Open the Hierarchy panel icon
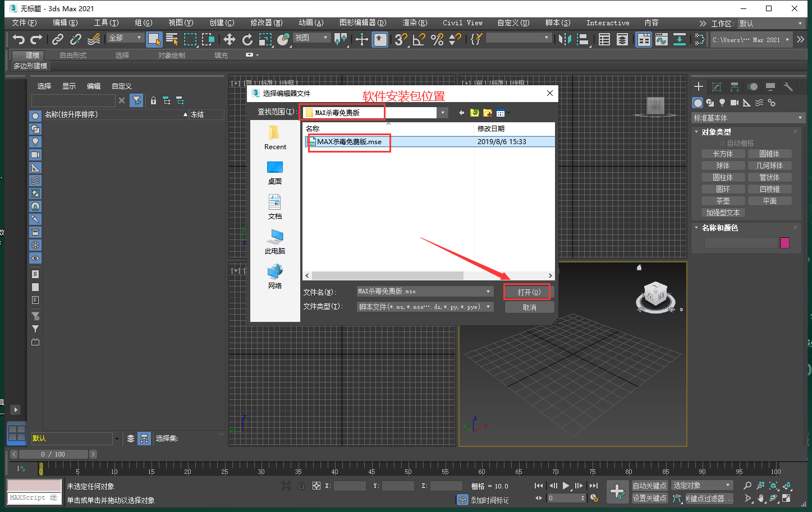Image resolution: width=812 pixels, height=512 pixels. (734, 86)
